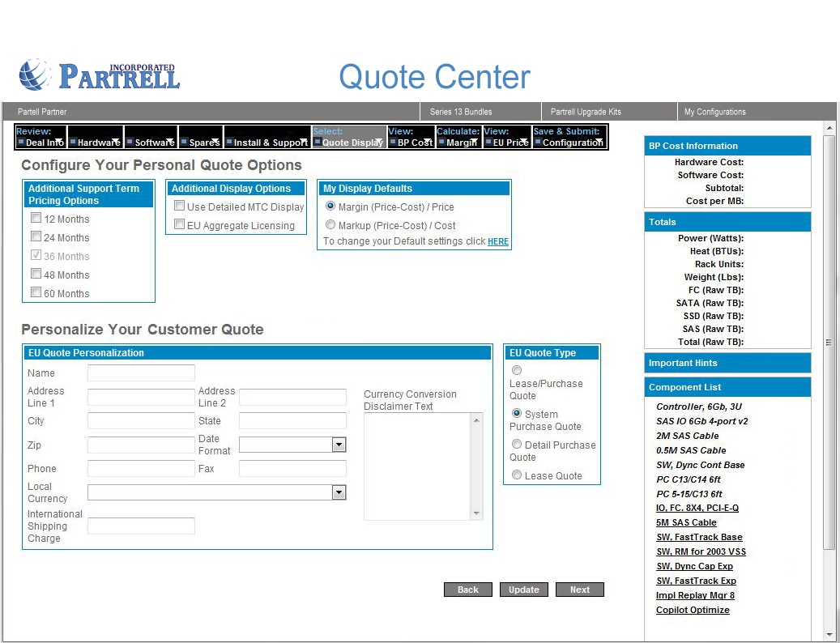Click 'SW, Dync Cont Base' component text
840x643 pixels.
(x=700, y=465)
